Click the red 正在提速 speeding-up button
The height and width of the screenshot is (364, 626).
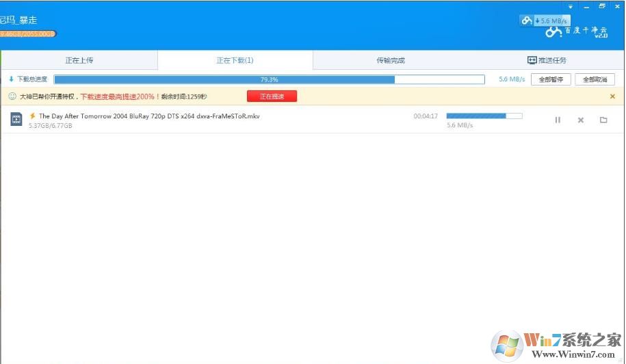272,96
